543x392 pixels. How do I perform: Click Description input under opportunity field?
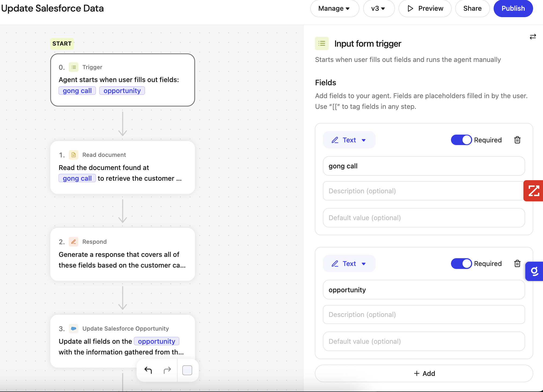point(424,315)
